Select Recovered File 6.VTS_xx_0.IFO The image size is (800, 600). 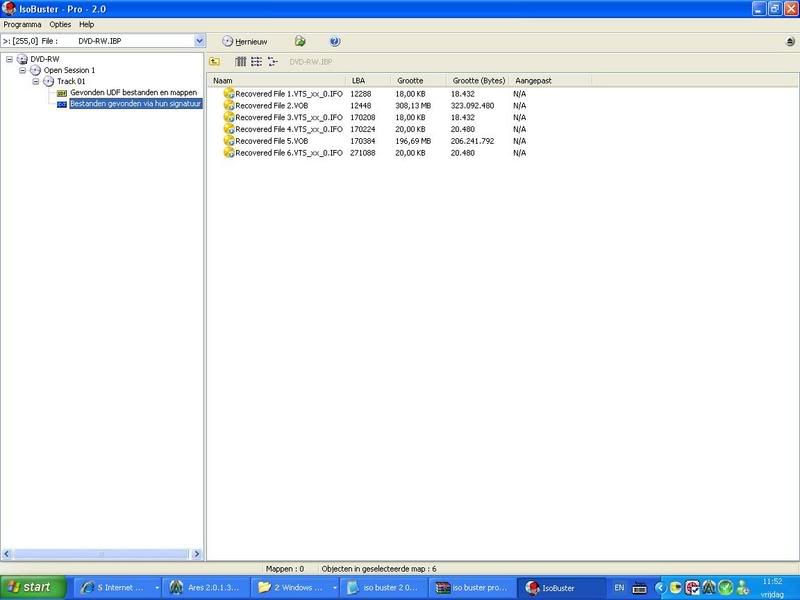[x=289, y=153]
